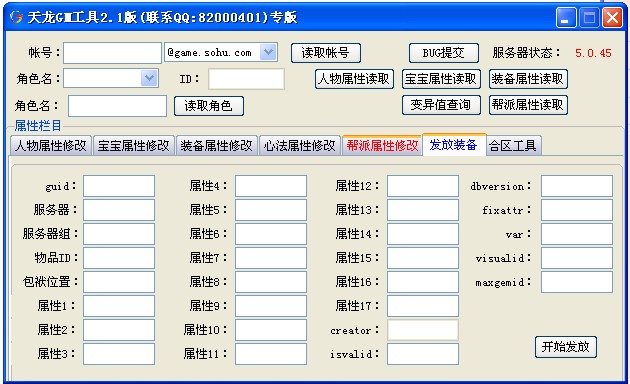Click 开始发放 button

pyautogui.click(x=566, y=347)
